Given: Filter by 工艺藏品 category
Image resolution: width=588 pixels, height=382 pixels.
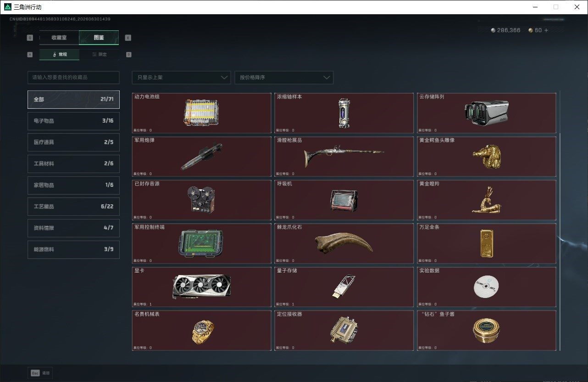Looking at the screenshot, I should 73,207.
